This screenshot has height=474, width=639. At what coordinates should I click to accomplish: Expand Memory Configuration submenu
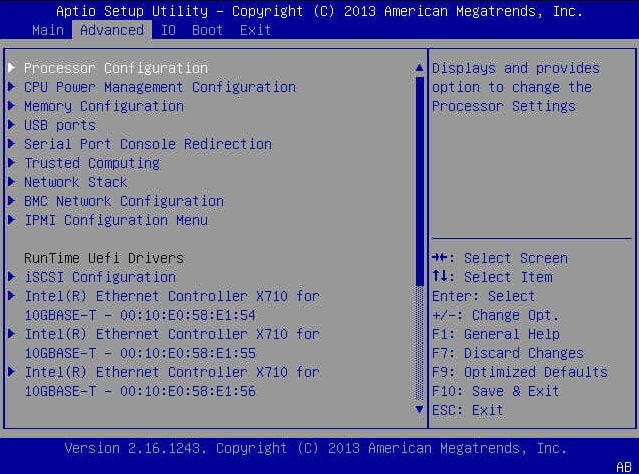click(x=104, y=106)
